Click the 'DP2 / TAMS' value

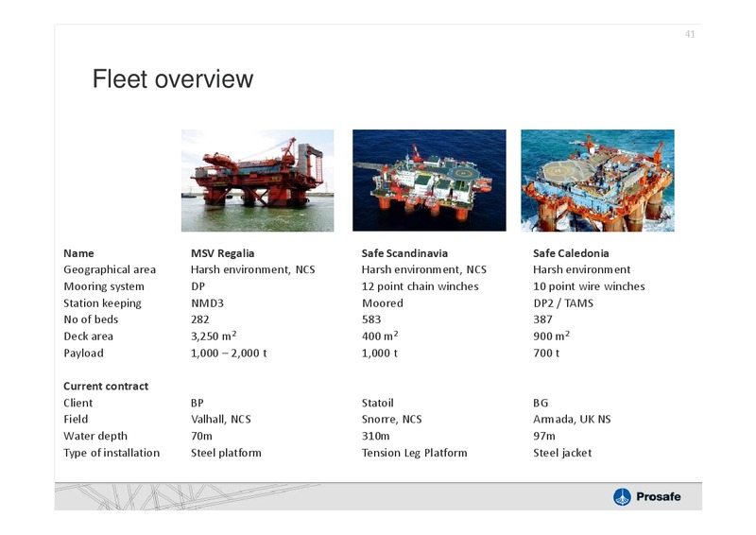[563, 303]
